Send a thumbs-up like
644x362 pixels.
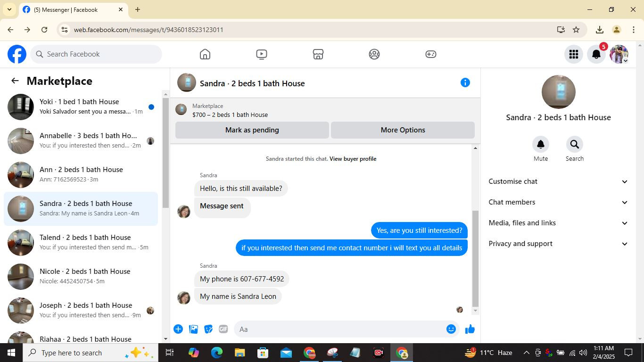[x=470, y=329]
